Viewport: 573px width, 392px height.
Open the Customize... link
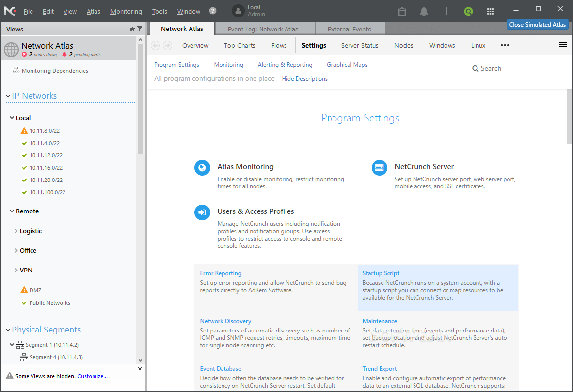tap(93, 376)
